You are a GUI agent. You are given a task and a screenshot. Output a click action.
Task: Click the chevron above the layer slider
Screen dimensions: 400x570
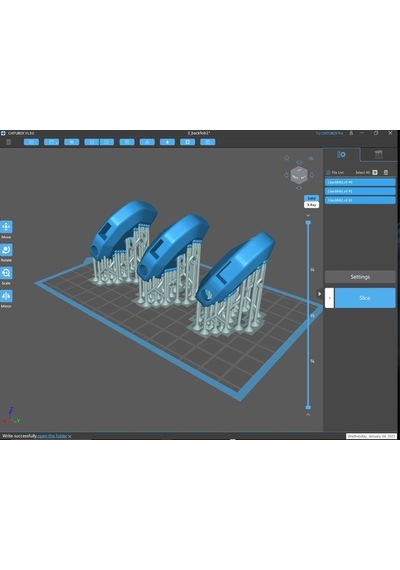[x=308, y=215]
